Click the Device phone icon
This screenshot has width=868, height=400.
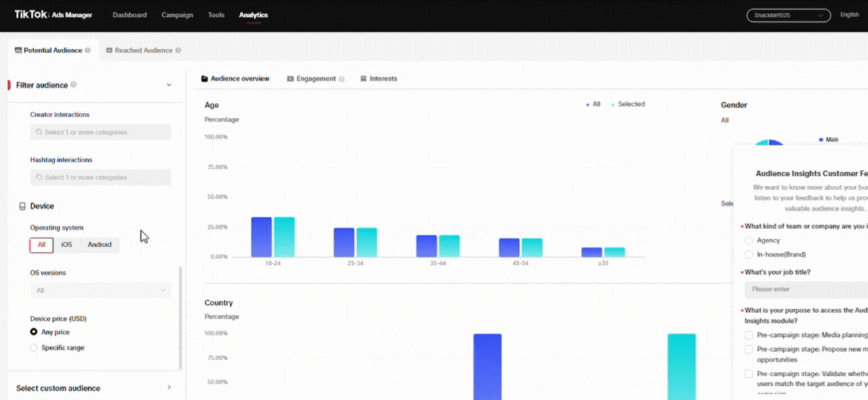coord(23,206)
